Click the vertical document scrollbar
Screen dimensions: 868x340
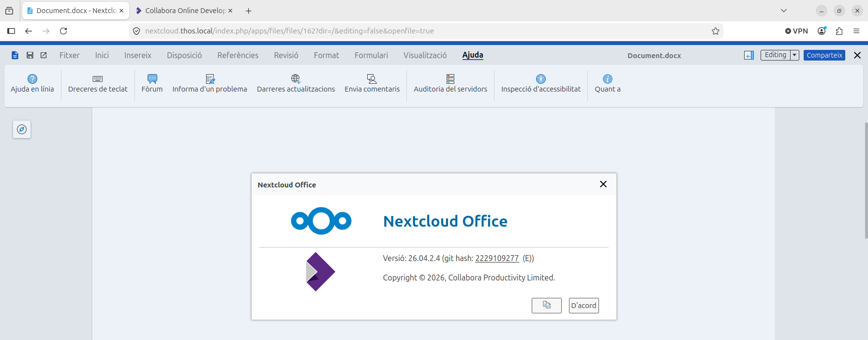tap(866, 181)
